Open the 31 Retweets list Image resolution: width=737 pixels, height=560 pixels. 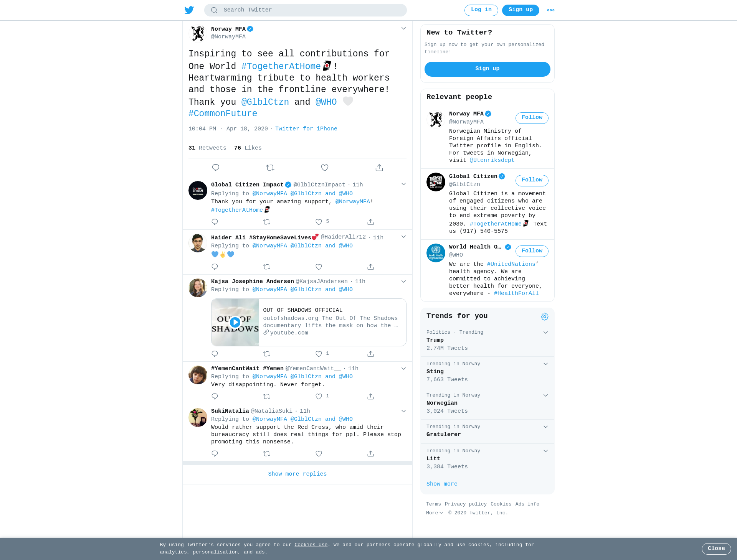(x=207, y=148)
